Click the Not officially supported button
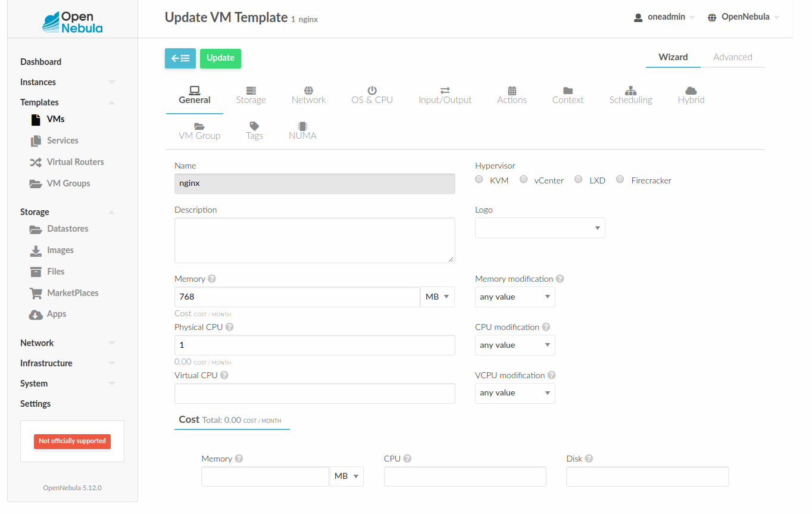 73,441
